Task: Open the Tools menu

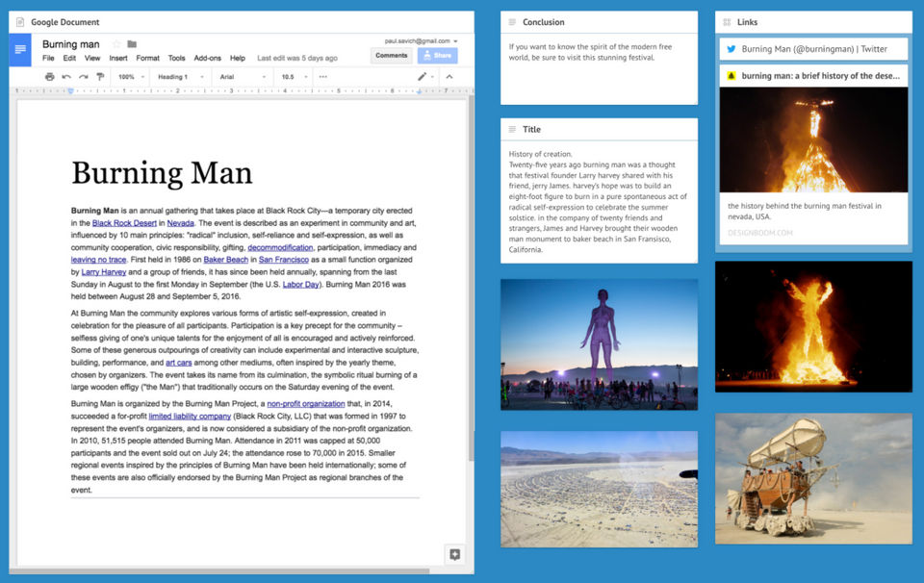Action: 176,59
